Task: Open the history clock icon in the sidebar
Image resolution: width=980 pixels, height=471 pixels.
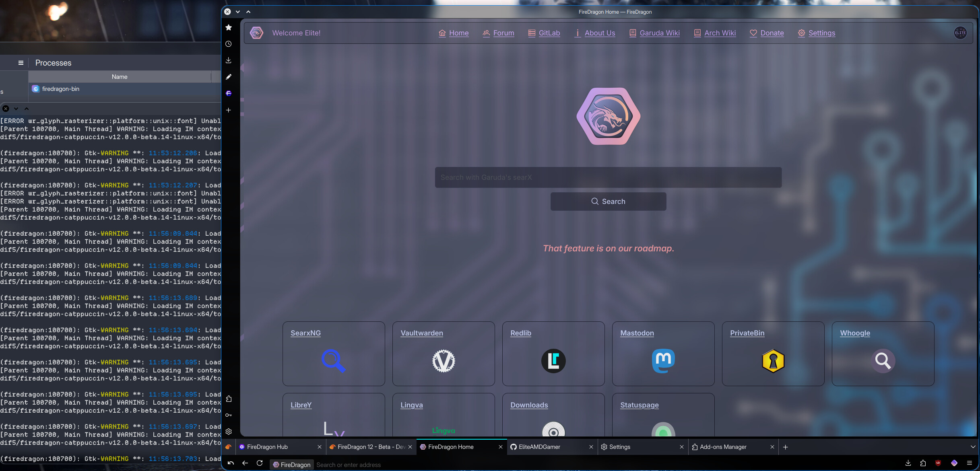Action: (x=229, y=44)
